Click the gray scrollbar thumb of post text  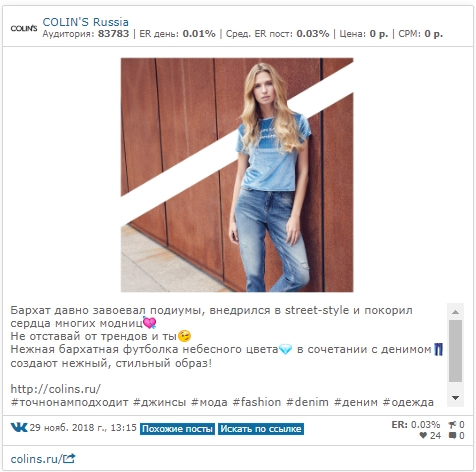[x=455, y=351]
